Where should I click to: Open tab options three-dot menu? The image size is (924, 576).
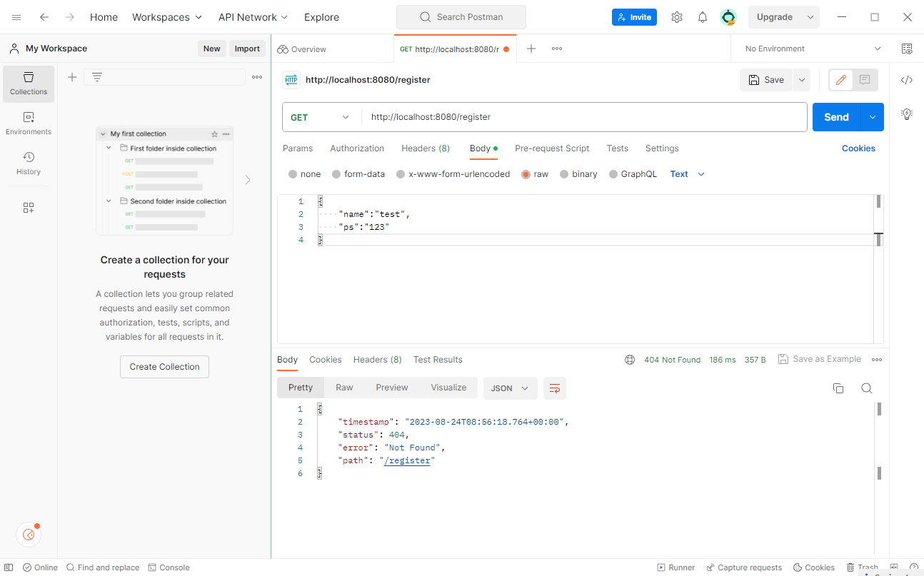[557, 49]
